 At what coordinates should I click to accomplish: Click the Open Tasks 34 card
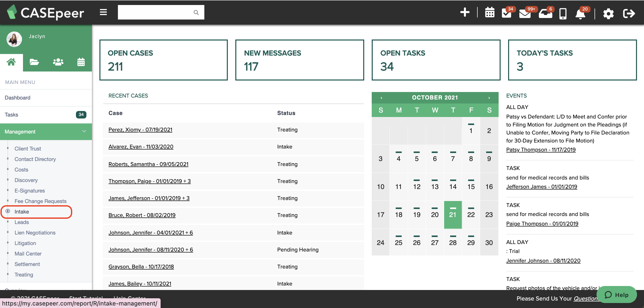[x=436, y=60]
